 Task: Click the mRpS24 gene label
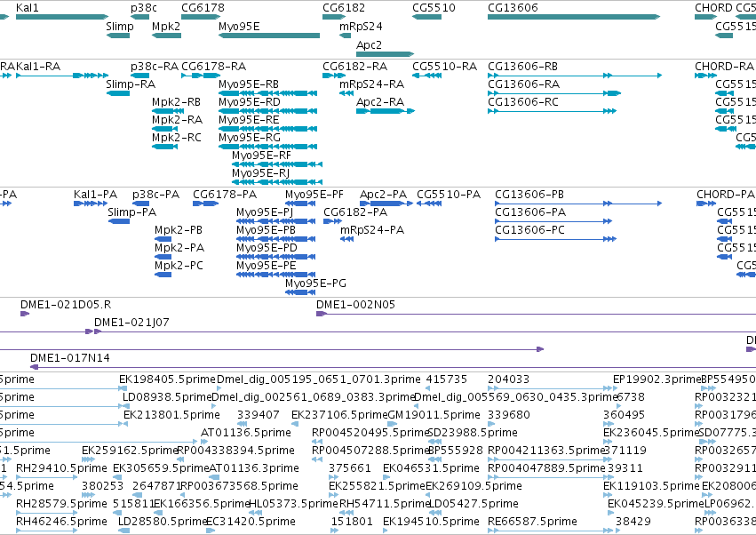pyautogui.click(x=362, y=26)
